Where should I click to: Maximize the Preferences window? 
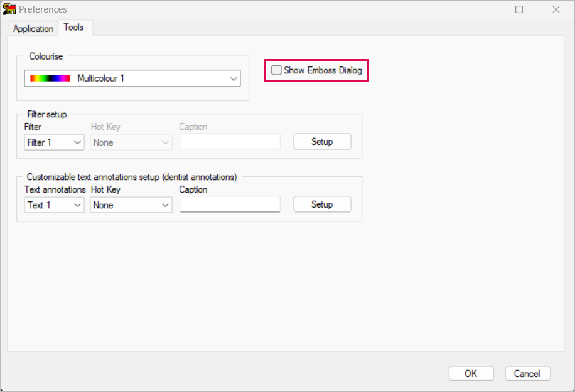pos(519,9)
